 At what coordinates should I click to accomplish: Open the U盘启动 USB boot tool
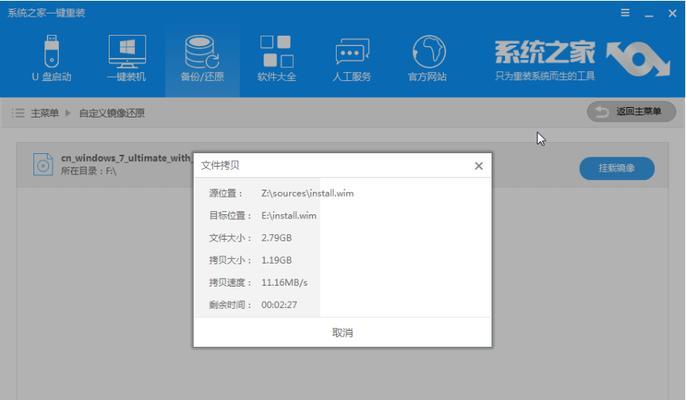(51, 58)
